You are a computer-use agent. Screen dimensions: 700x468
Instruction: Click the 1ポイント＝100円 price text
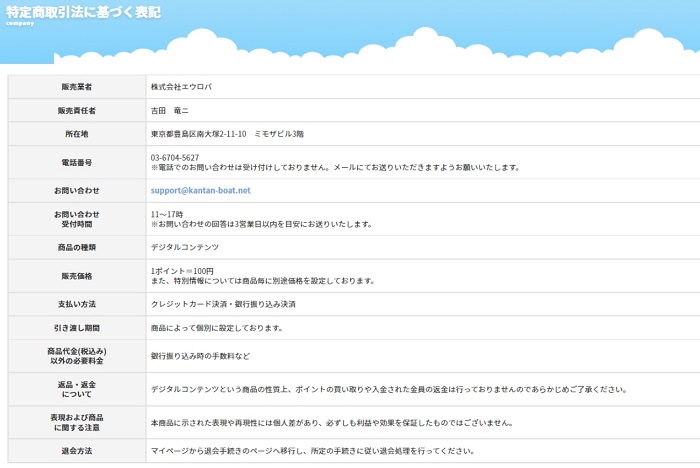pos(182,271)
